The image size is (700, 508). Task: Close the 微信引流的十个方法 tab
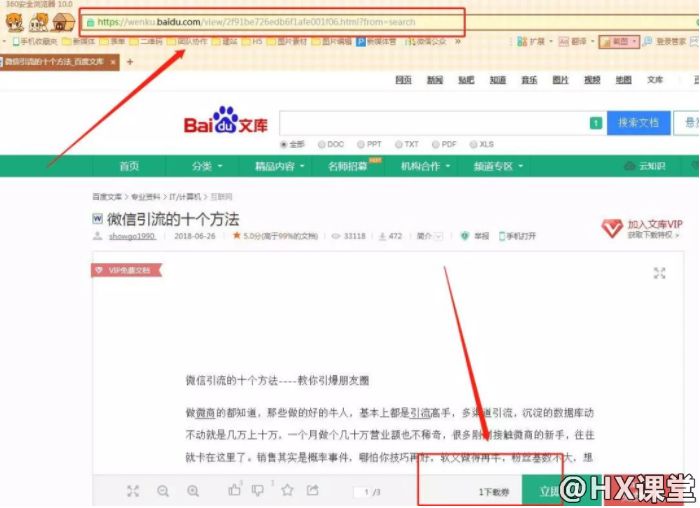point(113,62)
